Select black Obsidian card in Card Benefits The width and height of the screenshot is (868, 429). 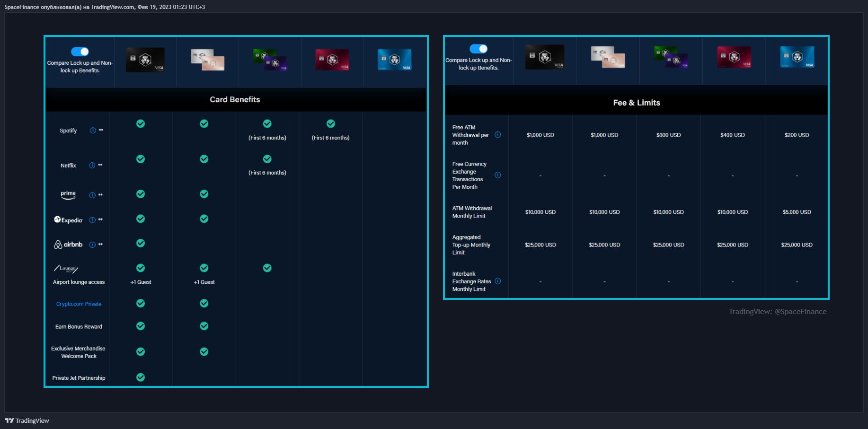pos(145,60)
